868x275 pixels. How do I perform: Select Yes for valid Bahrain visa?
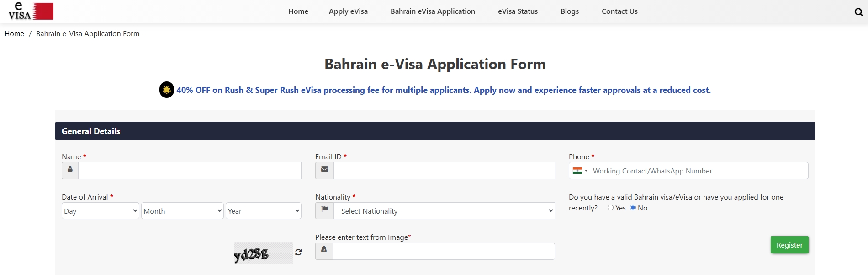point(610,208)
